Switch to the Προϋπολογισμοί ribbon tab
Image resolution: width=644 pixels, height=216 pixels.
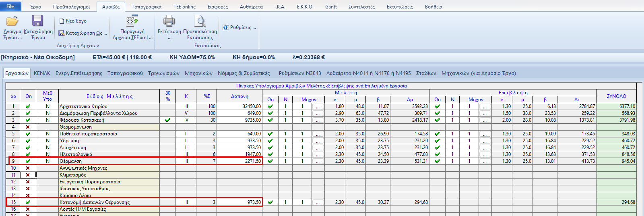click(x=71, y=7)
